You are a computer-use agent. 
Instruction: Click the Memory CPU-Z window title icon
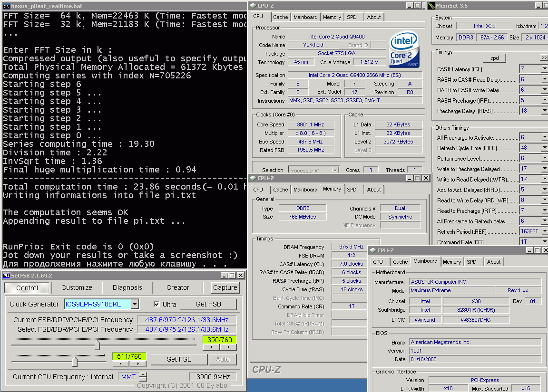(253, 178)
